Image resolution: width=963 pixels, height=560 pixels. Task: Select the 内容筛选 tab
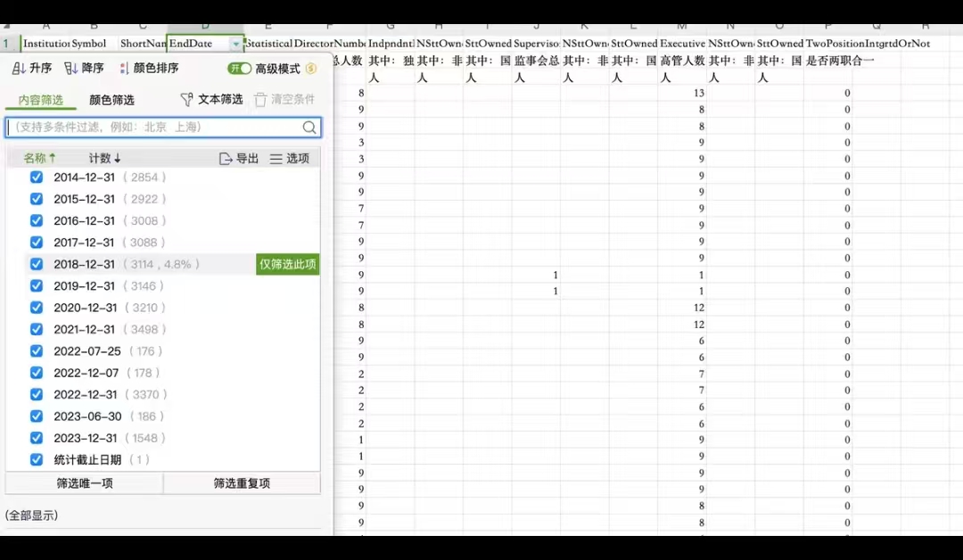coord(41,100)
